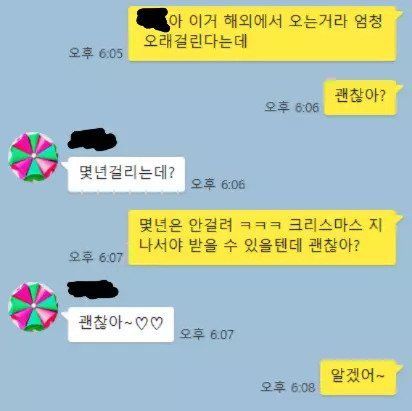The width and height of the screenshot is (412, 411).
Task: Open umbrella profile picture beside 몇년걸리는데? message
Action: click(33, 156)
